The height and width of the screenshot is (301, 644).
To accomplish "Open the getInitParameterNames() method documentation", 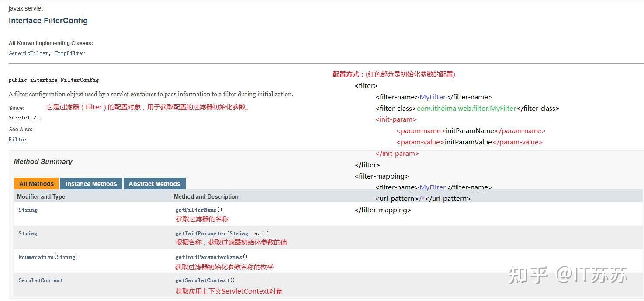I will [x=211, y=257].
